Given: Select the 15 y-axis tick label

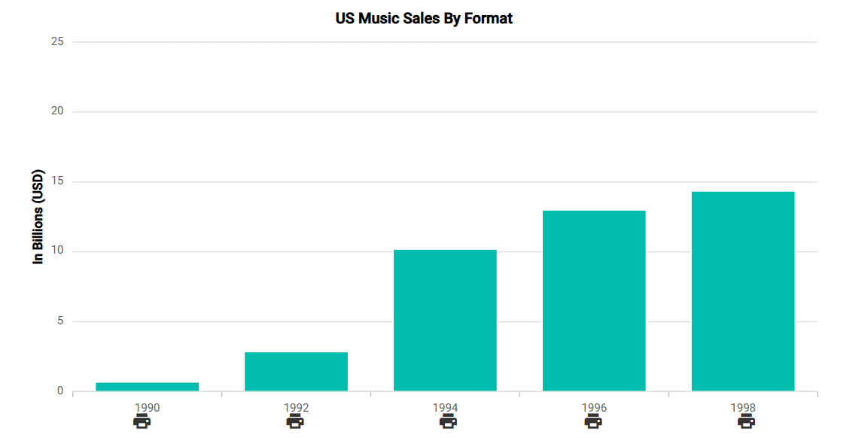Looking at the screenshot, I should (x=57, y=181).
